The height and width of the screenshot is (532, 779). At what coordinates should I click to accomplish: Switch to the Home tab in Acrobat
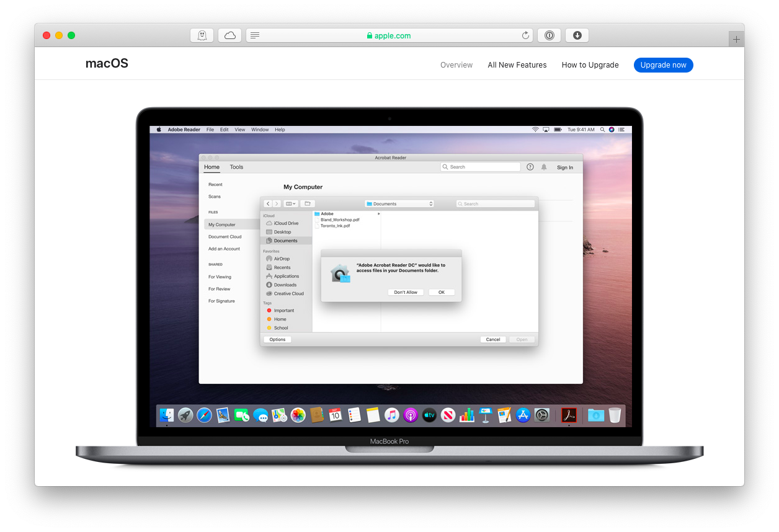point(212,167)
